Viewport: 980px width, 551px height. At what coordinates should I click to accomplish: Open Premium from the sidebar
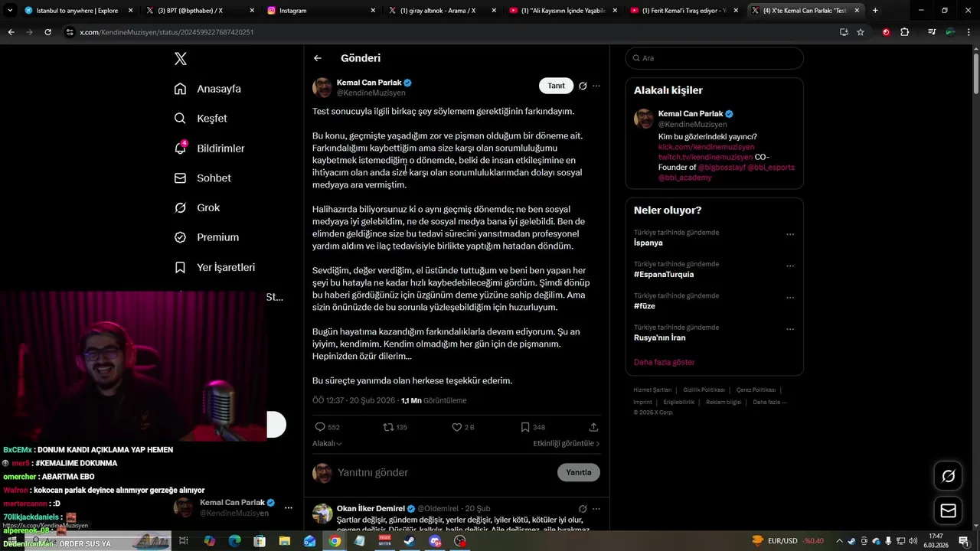point(206,237)
